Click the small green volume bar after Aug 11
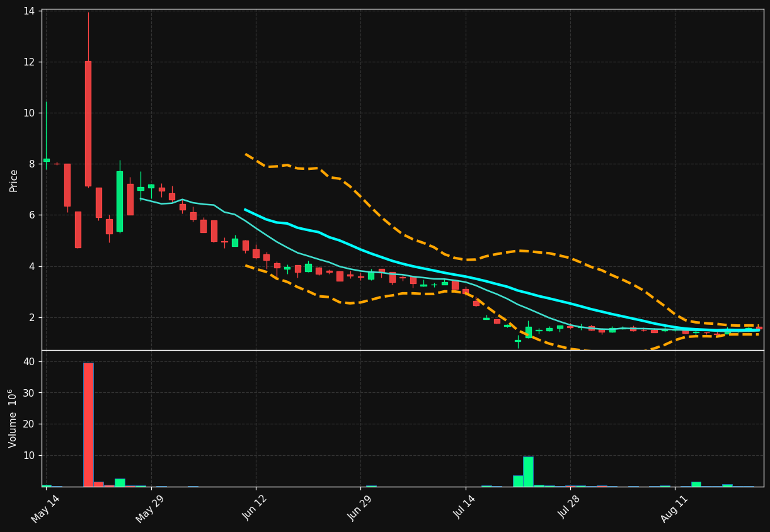This screenshot has height=532, width=770. point(696,484)
